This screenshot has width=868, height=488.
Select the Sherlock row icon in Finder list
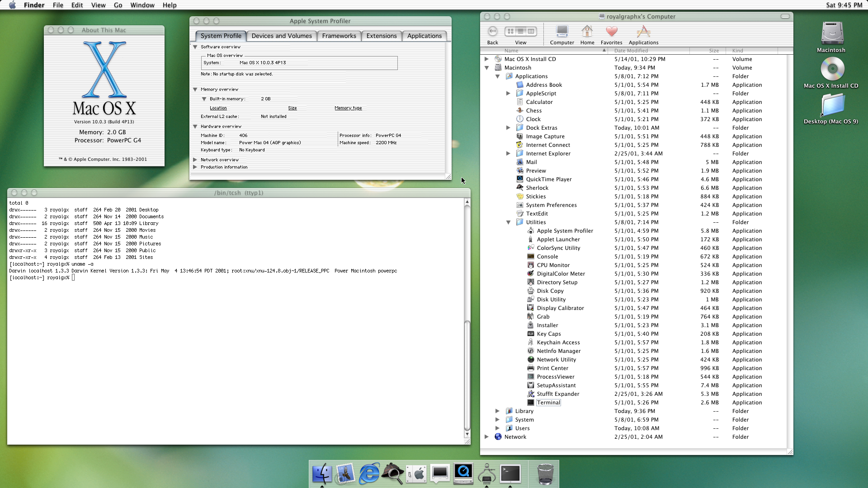point(520,188)
